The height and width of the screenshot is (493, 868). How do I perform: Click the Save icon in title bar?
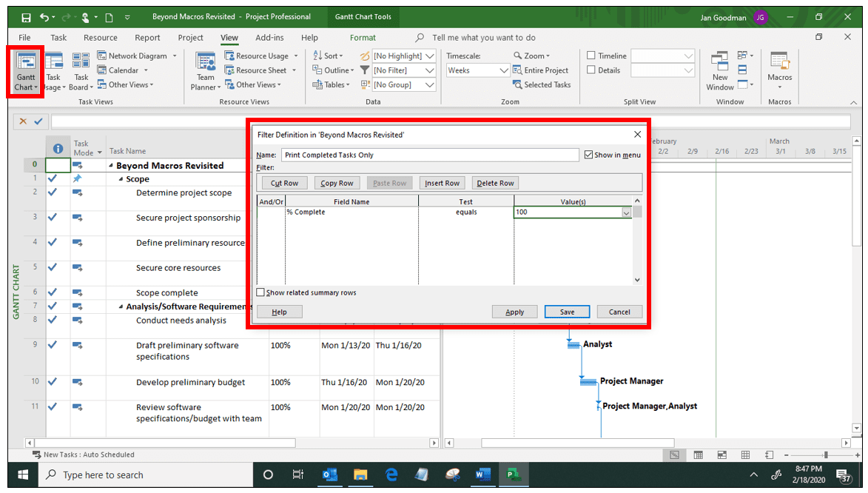26,17
